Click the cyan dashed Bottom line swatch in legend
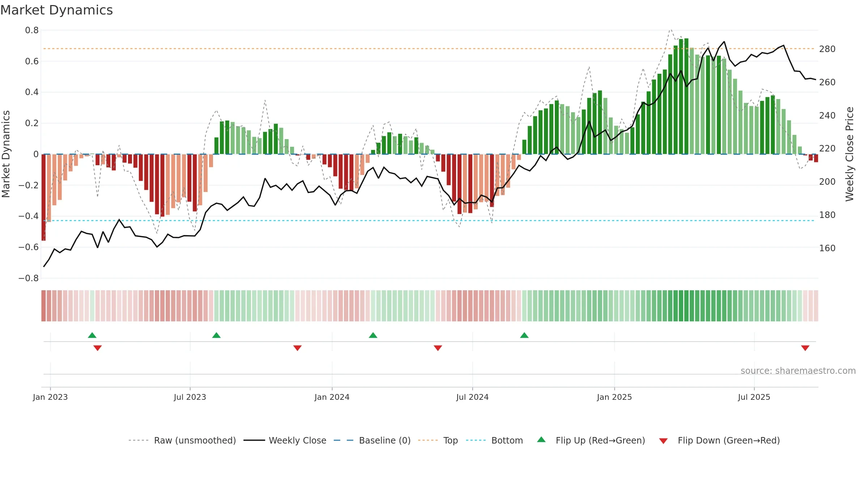This screenshot has width=868, height=488. click(x=476, y=440)
